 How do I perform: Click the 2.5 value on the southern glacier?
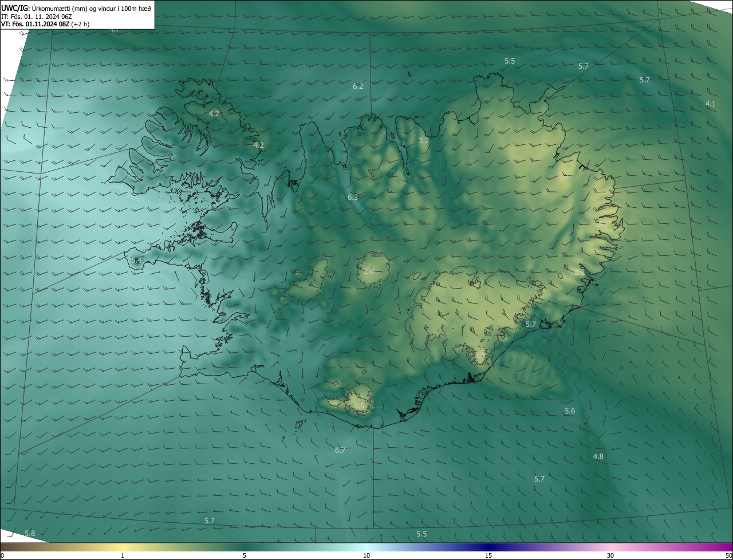pos(359,405)
